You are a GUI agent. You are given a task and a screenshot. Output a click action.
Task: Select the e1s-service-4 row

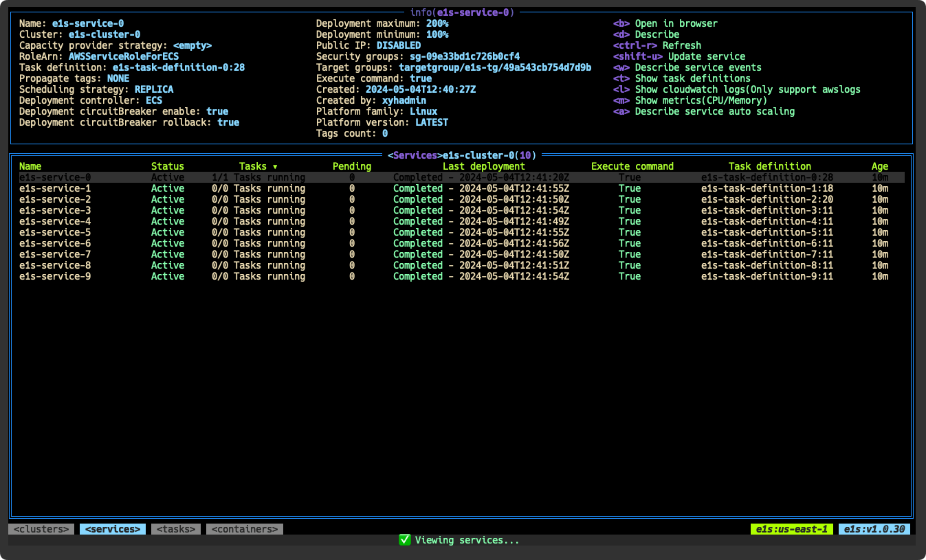coord(462,221)
